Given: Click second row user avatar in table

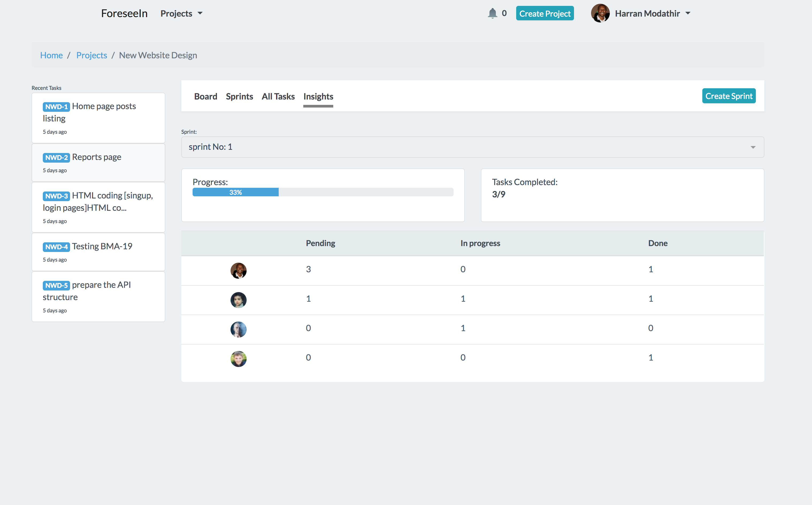Looking at the screenshot, I should 238,300.
